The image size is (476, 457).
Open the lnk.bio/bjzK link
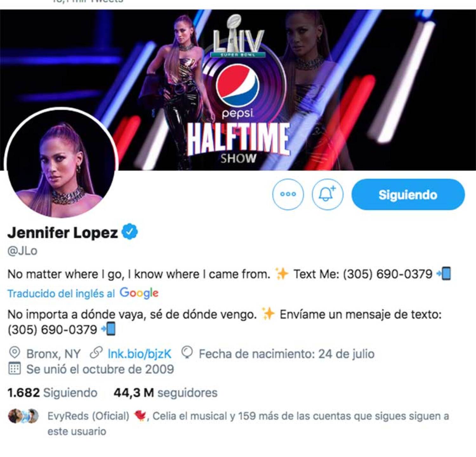point(139,354)
